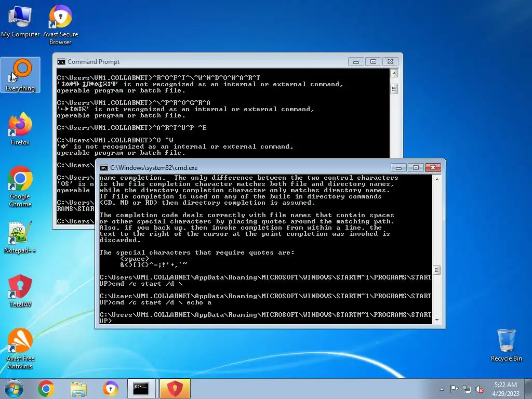The image size is (532, 399).
Task: Click the muted volume tray icon
Action: (480, 389)
